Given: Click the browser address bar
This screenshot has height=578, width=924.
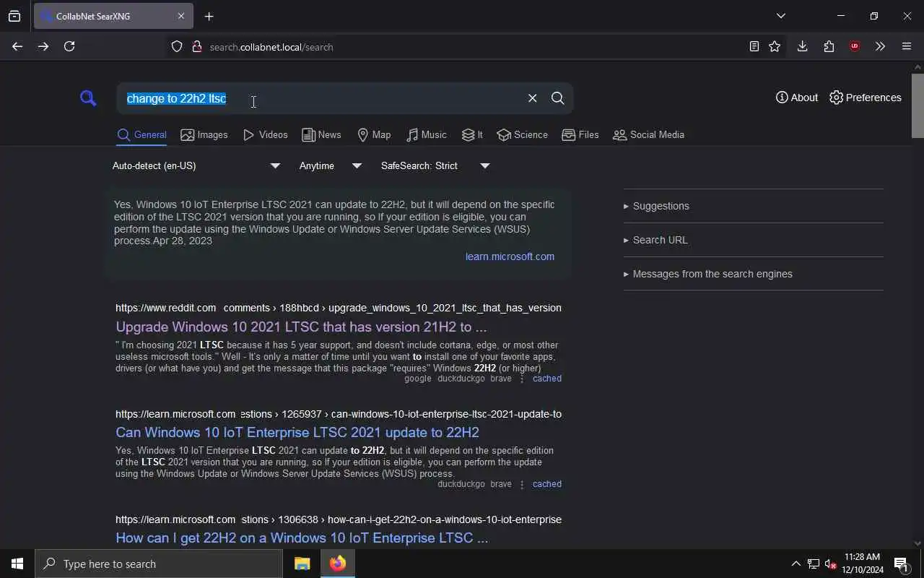Looking at the screenshot, I should pyautogui.click(x=462, y=47).
